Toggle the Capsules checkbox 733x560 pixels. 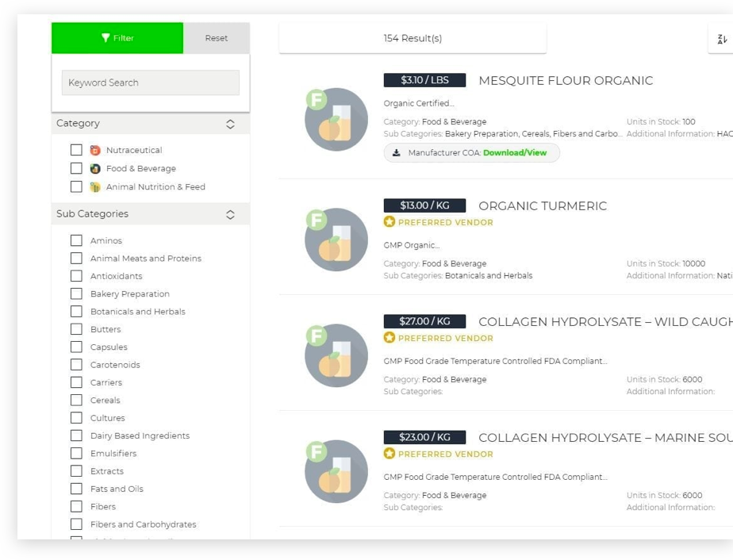click(76, 347)
